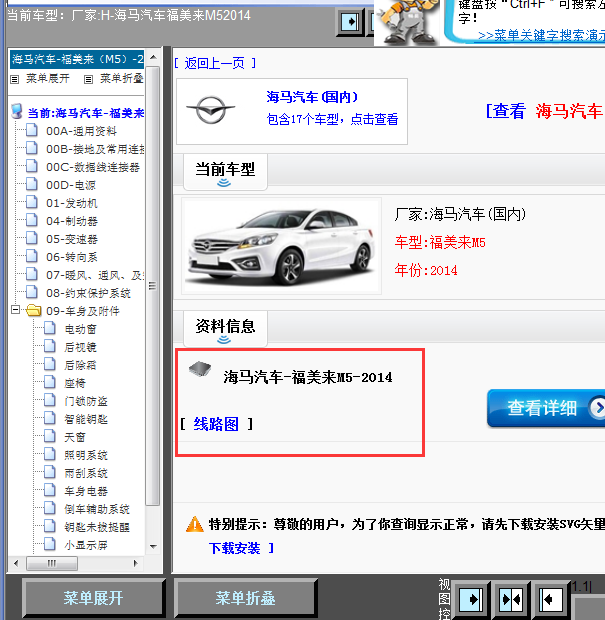Click the 菜单展开 icon in tree header
605x620 pixels.
tap(15, 79)
